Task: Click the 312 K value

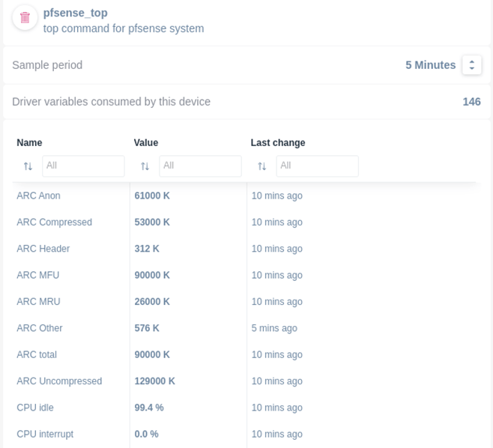Action: [x=147, y=249]
